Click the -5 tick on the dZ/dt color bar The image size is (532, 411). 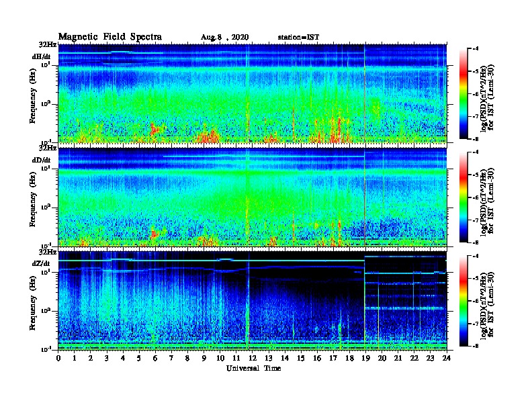click(476, 279)
